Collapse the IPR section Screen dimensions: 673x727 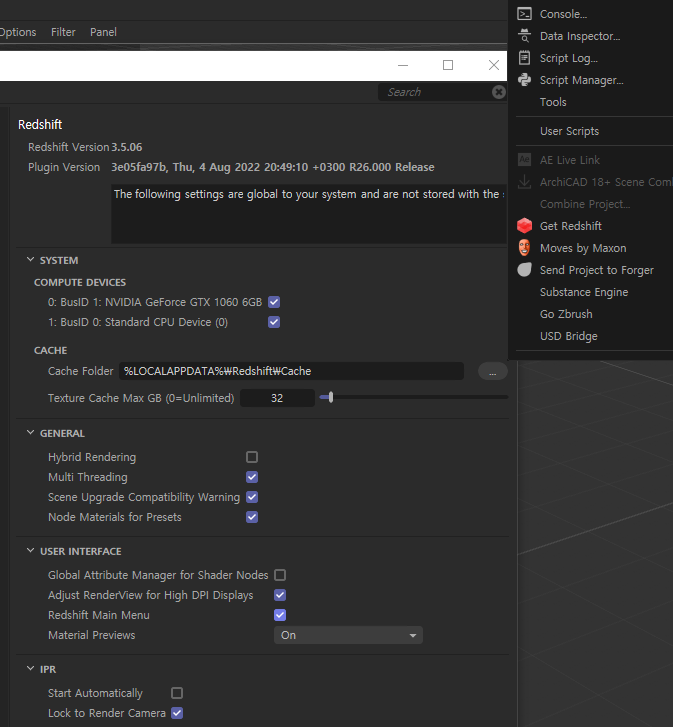(x=31, y=669)
